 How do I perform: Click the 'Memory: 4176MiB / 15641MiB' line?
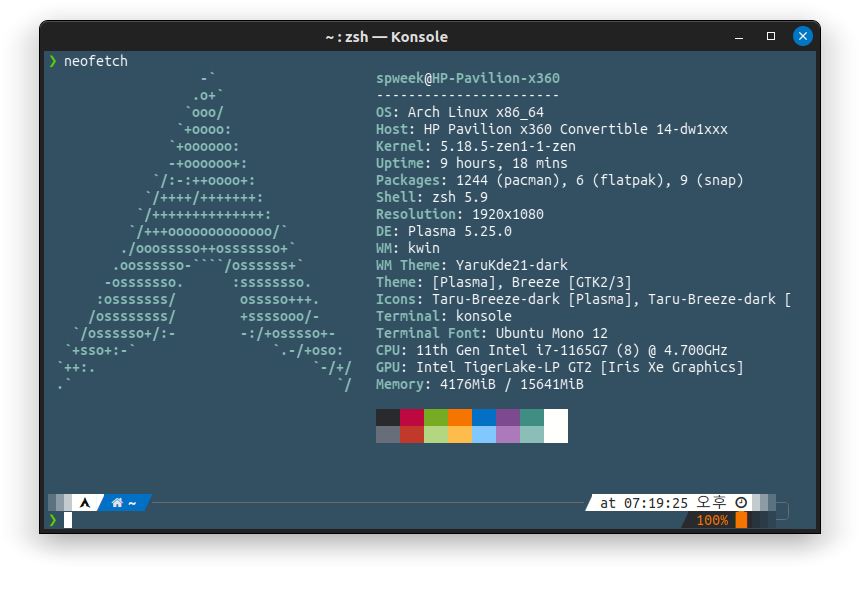[480, 384]
